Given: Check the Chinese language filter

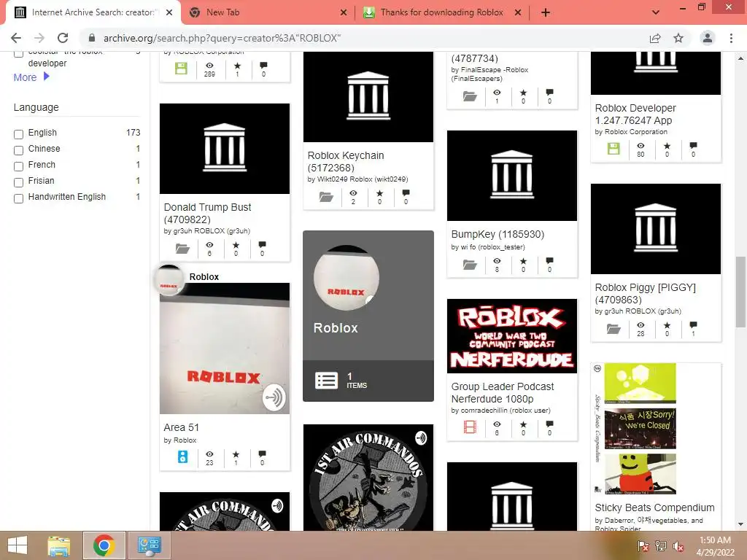Looking at the screenshot, I should click(18, 150).
